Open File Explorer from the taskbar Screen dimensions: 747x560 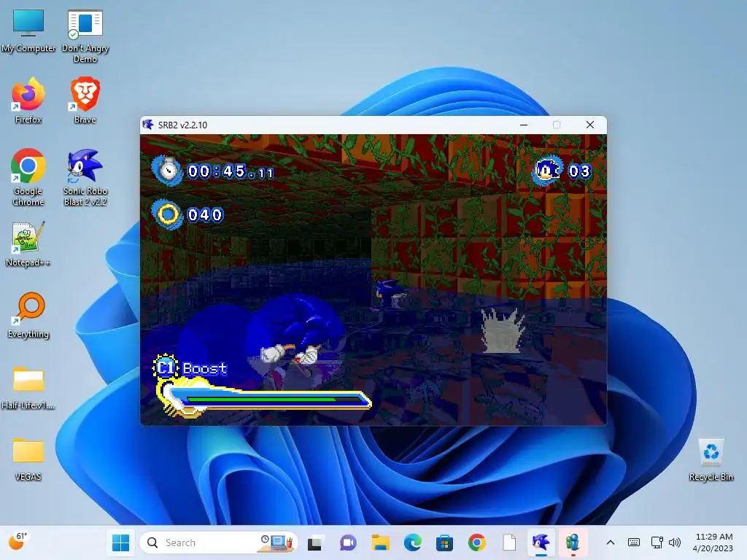tap(380, 542)
